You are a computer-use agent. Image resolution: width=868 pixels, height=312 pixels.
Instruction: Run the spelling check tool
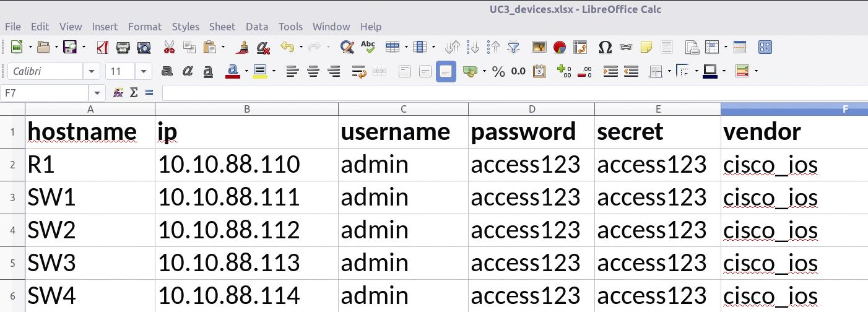[x=368, y=47]
